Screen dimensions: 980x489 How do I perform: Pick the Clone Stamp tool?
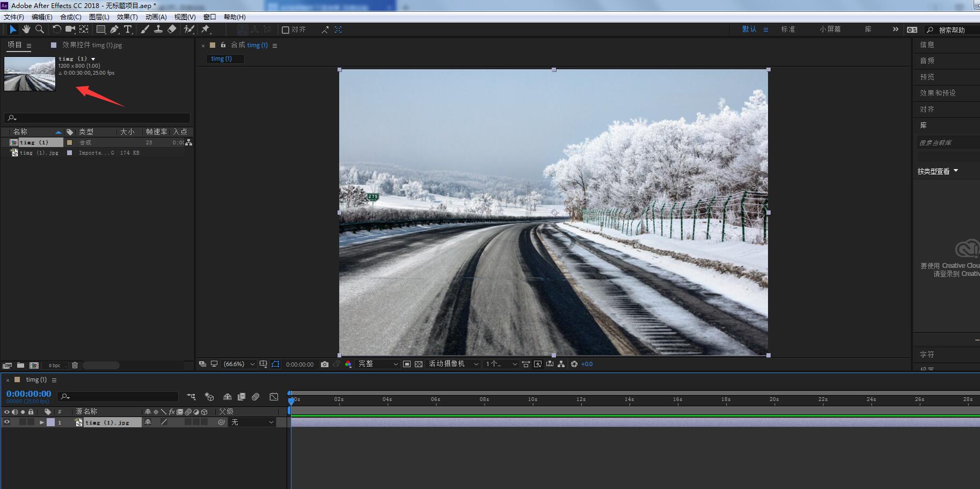click(158, 30)
